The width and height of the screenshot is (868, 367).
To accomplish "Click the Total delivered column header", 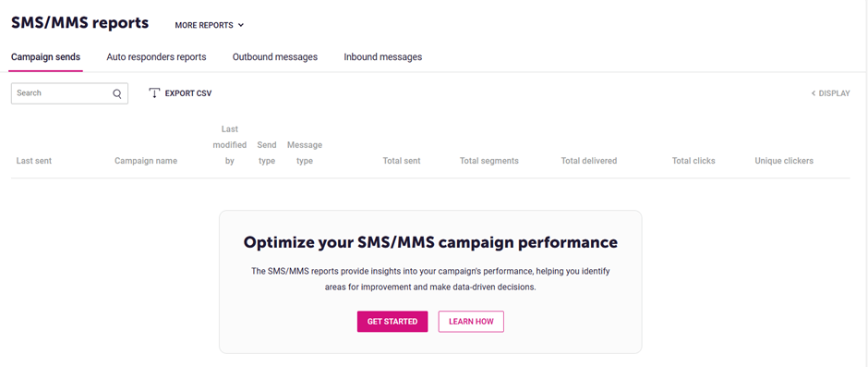I will (589, 161).
